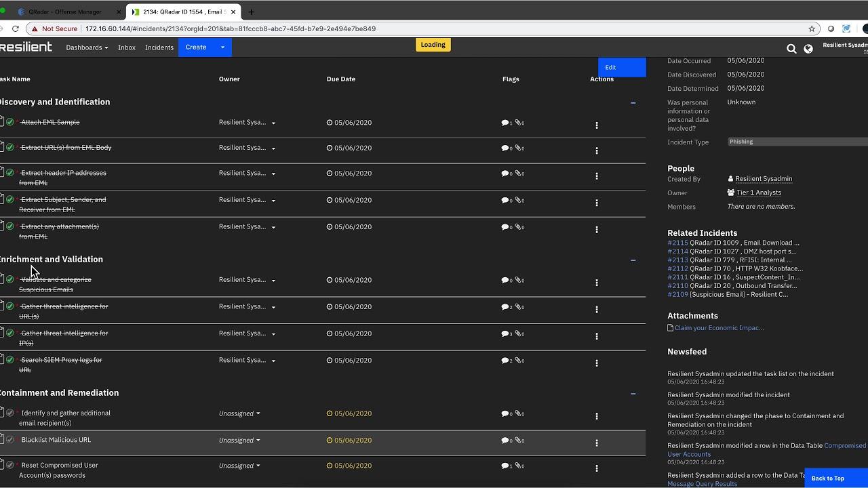Open the Compromised User Accounts newsfeed link
The height and width of the screenshot is (488, 868).
766,450
